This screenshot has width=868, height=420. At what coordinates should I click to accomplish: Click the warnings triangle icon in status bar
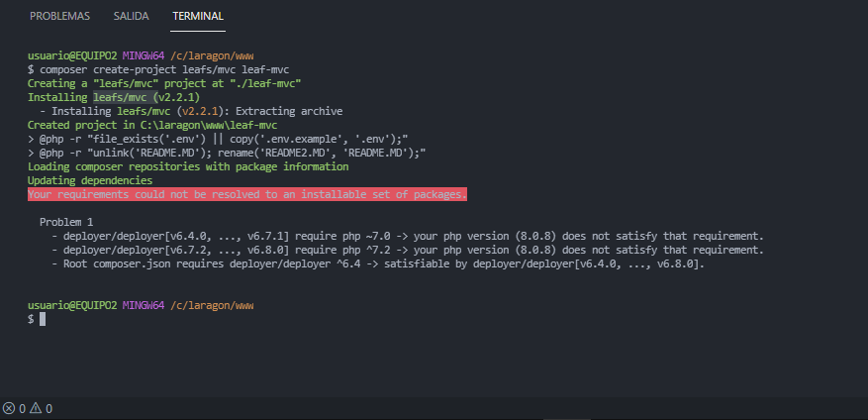(36, 409)
